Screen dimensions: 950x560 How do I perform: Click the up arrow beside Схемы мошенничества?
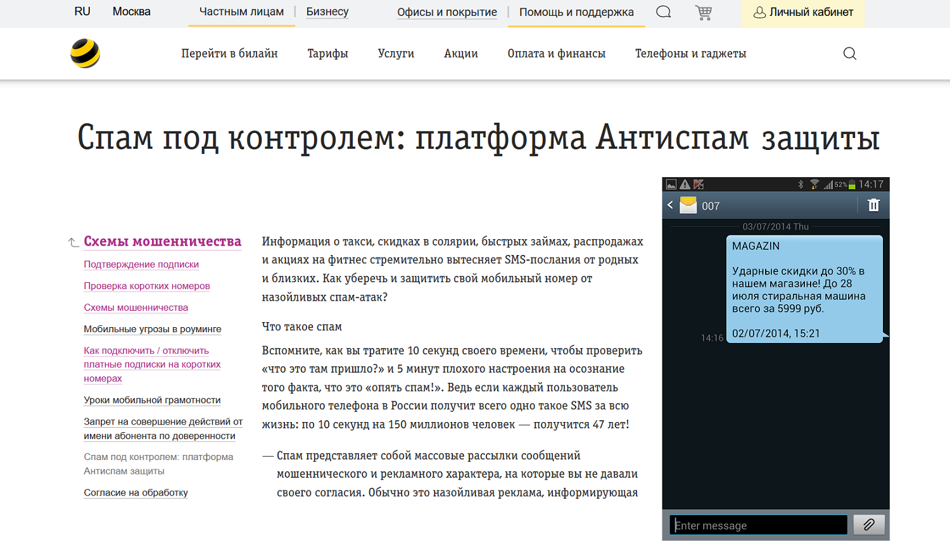click(x=73, y=242)
